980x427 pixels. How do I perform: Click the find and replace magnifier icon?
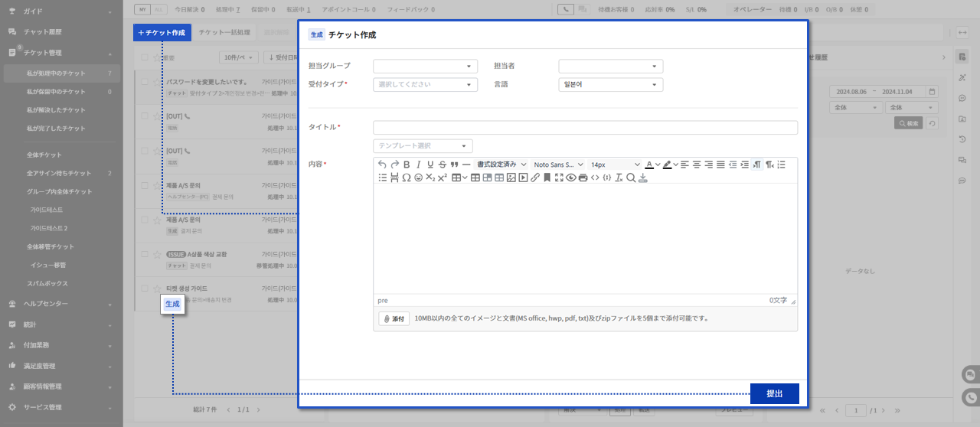coord(631,178)
